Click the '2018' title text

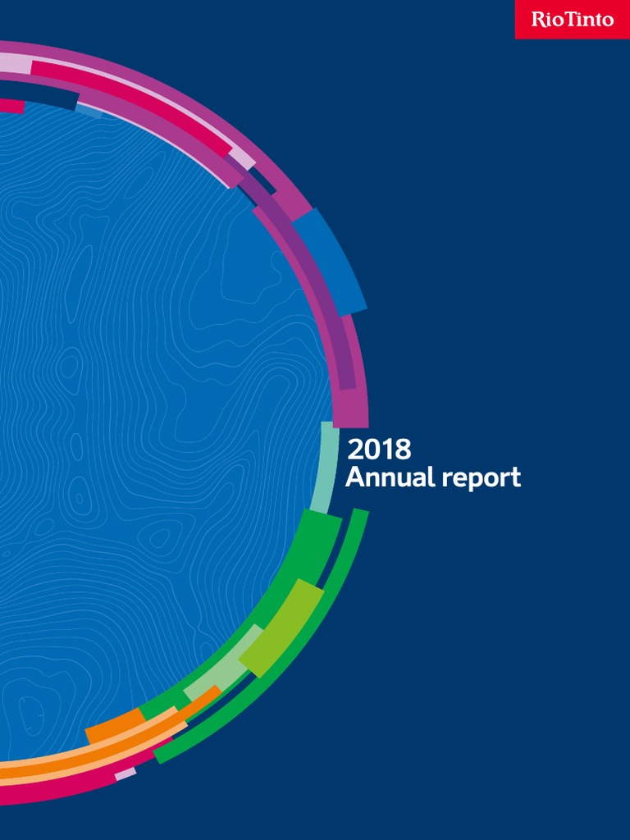coord(379,449)
